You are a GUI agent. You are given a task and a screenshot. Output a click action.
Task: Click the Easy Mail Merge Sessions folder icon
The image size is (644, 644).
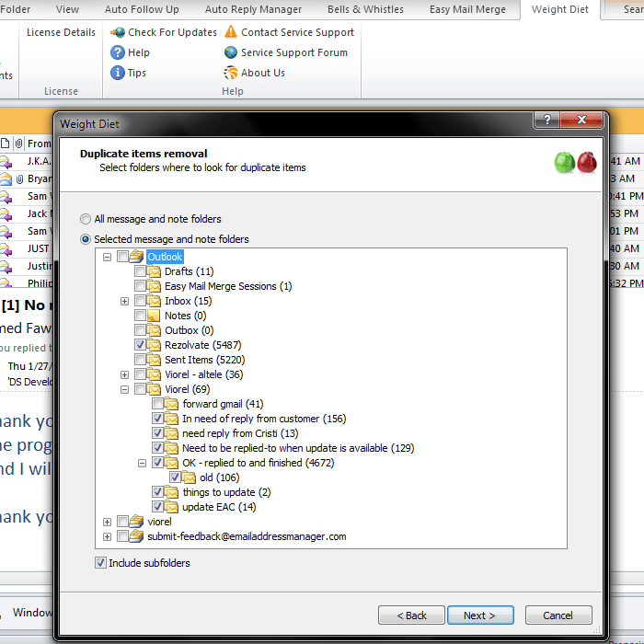154,286
